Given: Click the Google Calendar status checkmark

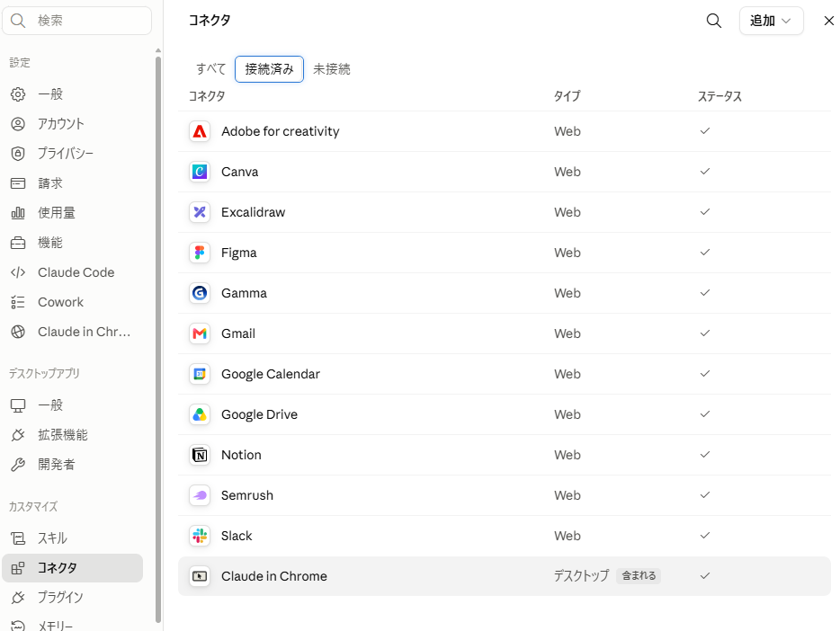Looking at the screenshot, I should 705,374.
